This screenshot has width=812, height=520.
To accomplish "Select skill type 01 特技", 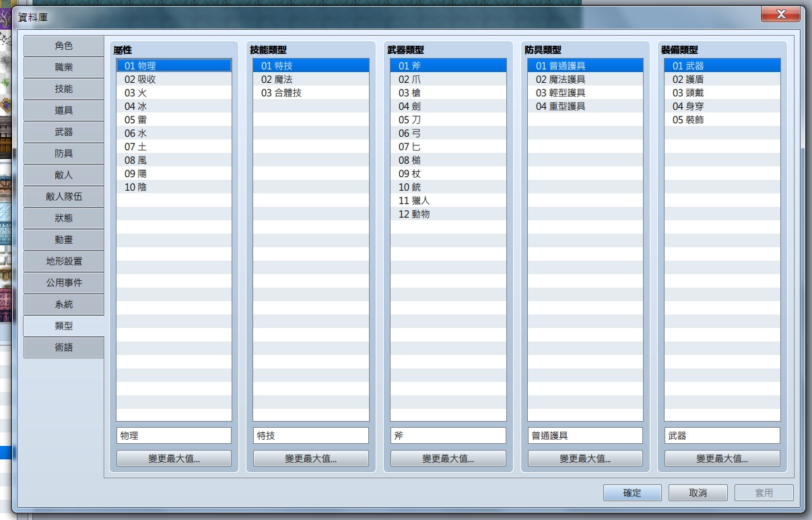I will click(x=311, y=66).
